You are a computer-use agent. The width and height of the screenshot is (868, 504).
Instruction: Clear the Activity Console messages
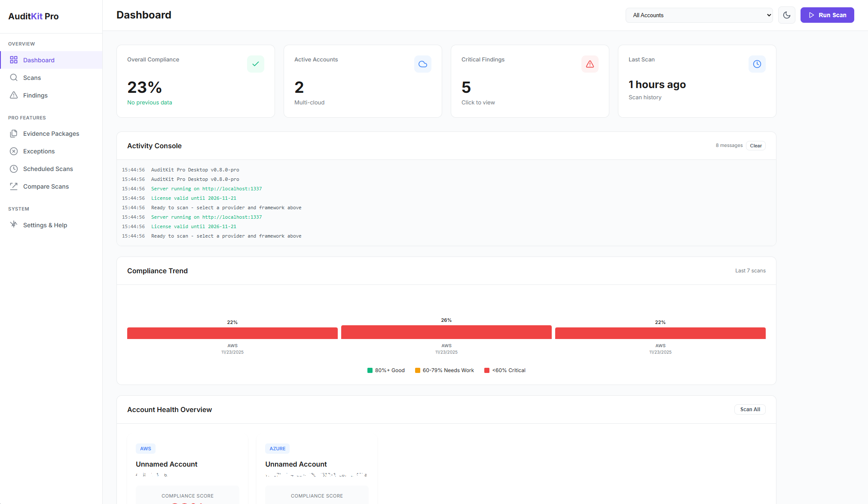tap(755, 146)
